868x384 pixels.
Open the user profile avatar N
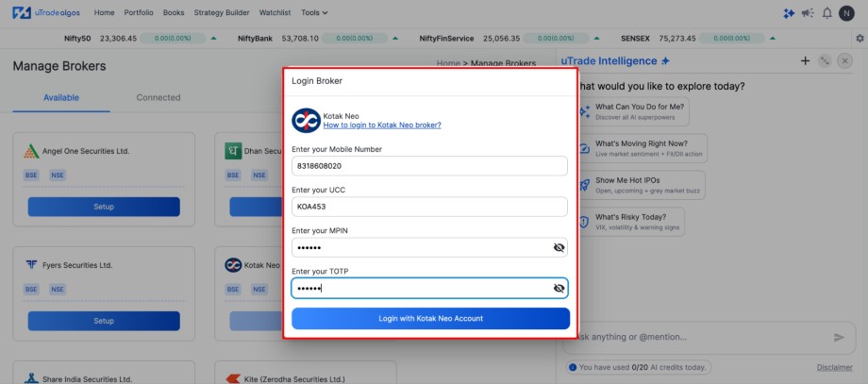846,13
